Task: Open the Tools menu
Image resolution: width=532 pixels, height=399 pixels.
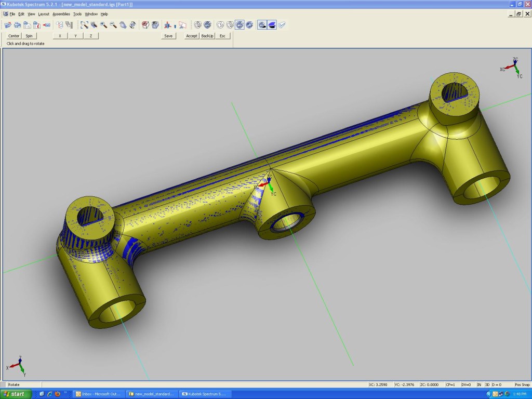Action: coord(77,14)
